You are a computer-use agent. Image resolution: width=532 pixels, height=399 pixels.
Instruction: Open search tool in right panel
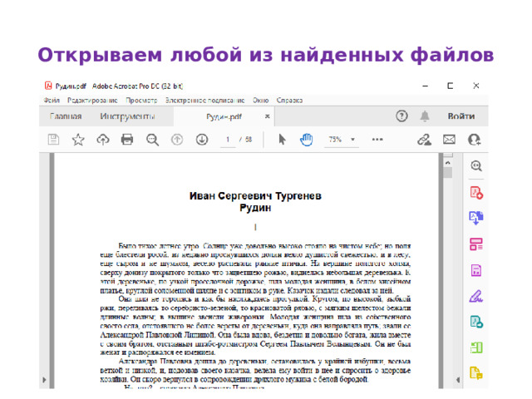(x=476, y=166)
